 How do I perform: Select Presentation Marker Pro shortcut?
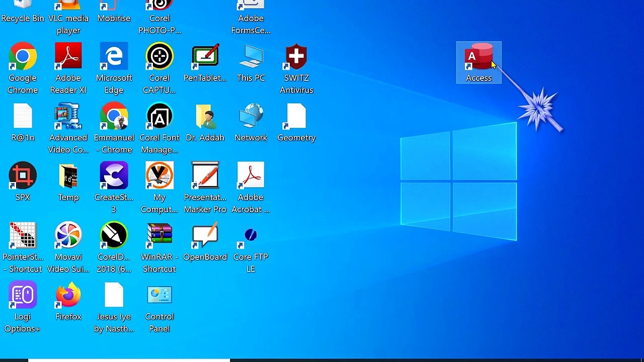[205, 188]
